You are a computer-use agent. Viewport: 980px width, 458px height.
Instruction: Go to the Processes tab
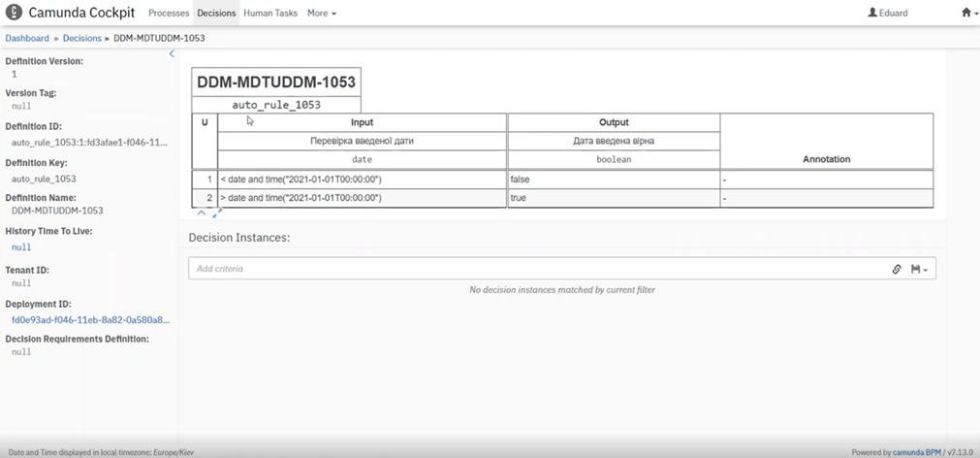169,13
